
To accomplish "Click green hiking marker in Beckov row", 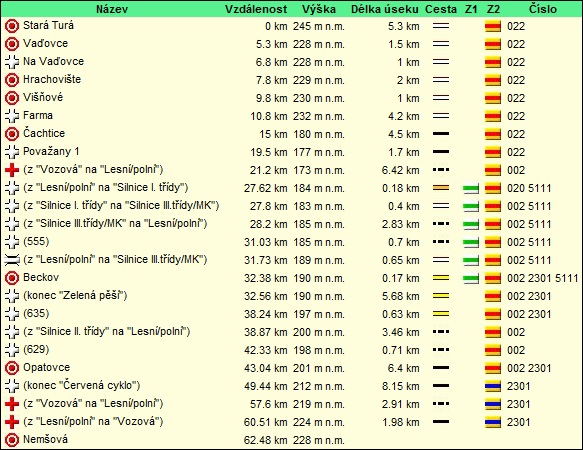I will tap(471, 278).
